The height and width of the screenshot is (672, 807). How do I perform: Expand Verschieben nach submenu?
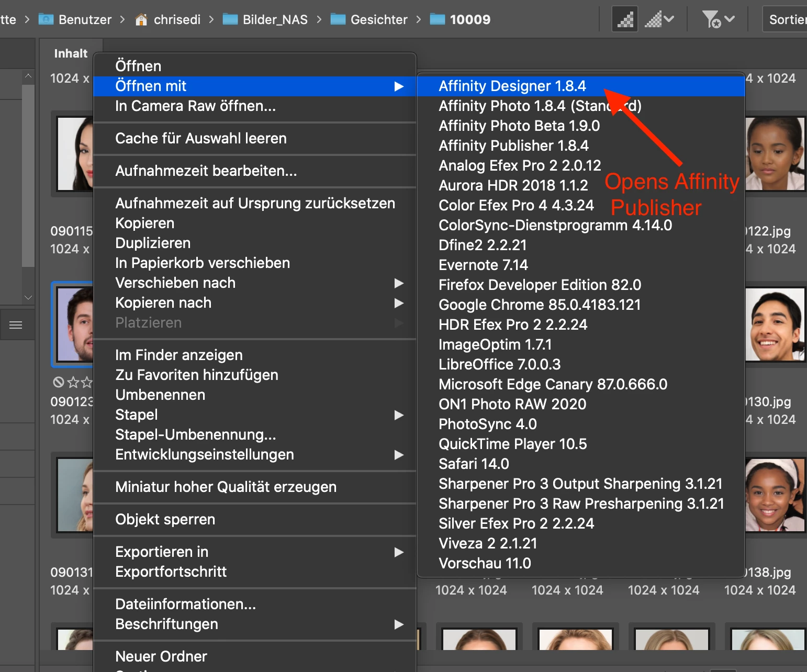point(255,283)
